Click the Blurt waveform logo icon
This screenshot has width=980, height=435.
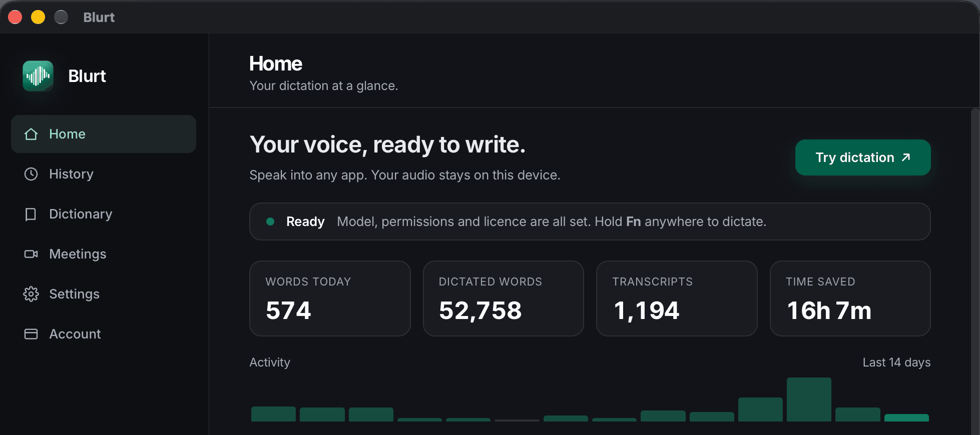[38, 76]
